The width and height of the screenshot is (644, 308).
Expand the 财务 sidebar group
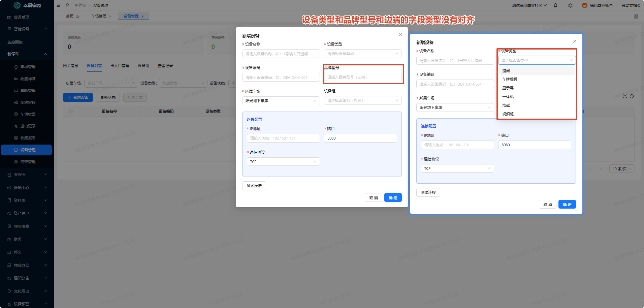click(x=27, y=239)
